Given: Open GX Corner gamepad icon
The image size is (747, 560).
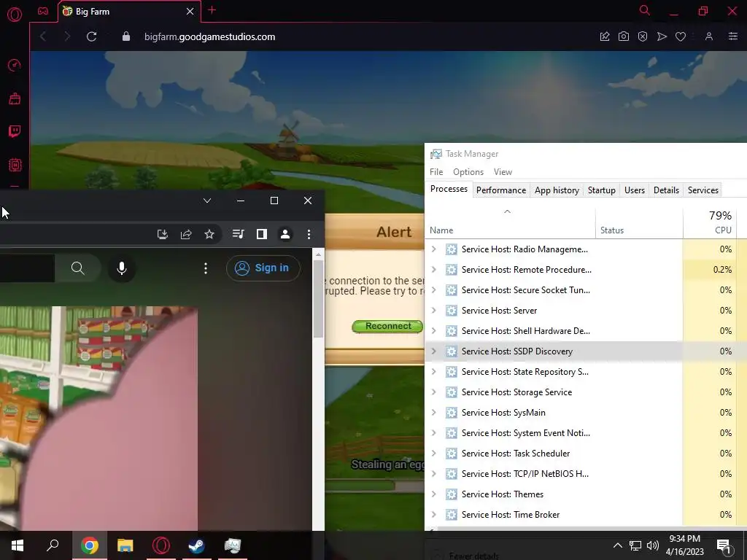Looking at the screenshot, I should click(43, 11).
